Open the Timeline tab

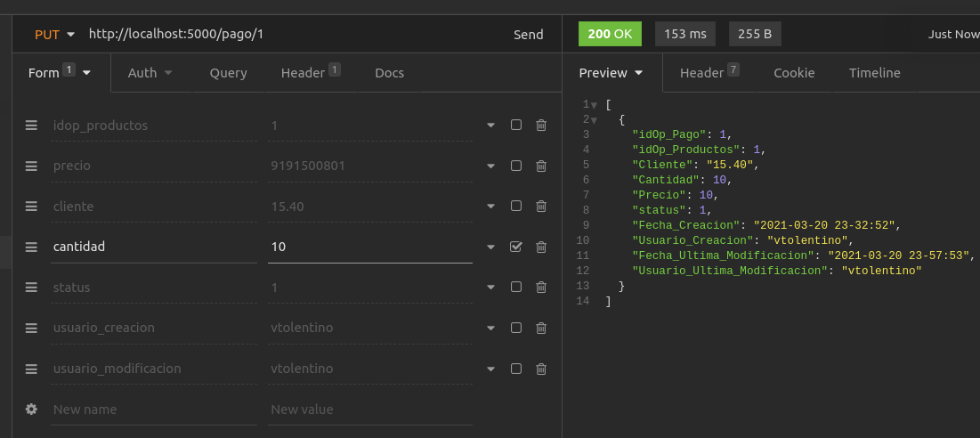[x=874, y=72]
